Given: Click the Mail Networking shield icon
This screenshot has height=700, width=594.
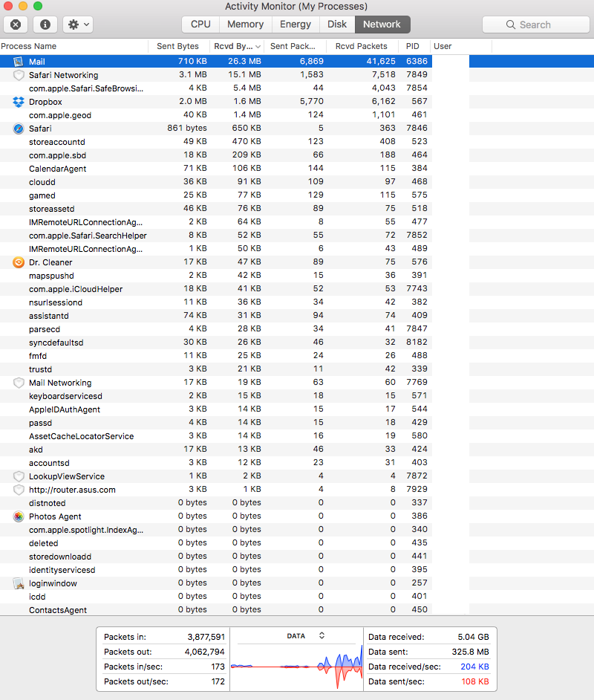Looking at the screenshot, I should pos(19,383).
